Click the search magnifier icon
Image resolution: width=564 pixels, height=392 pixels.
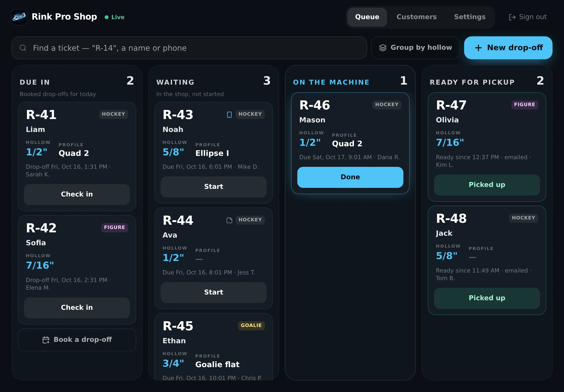(x=23, y=48)
